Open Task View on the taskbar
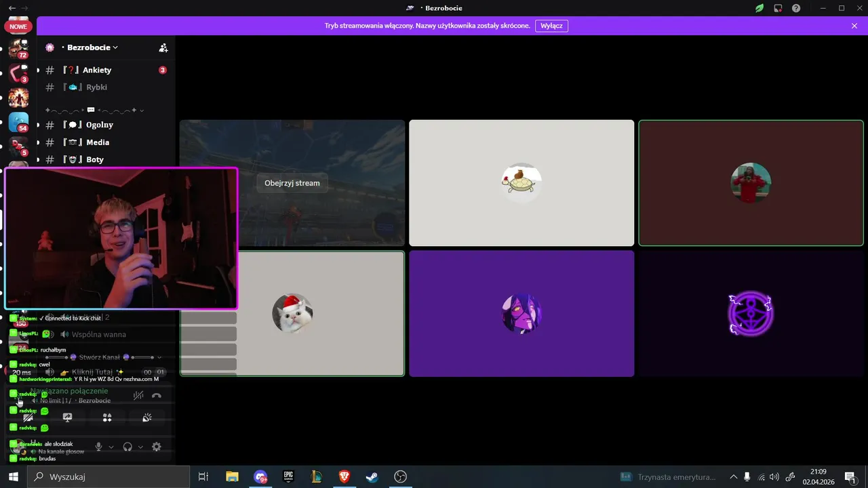 point(203,477)
